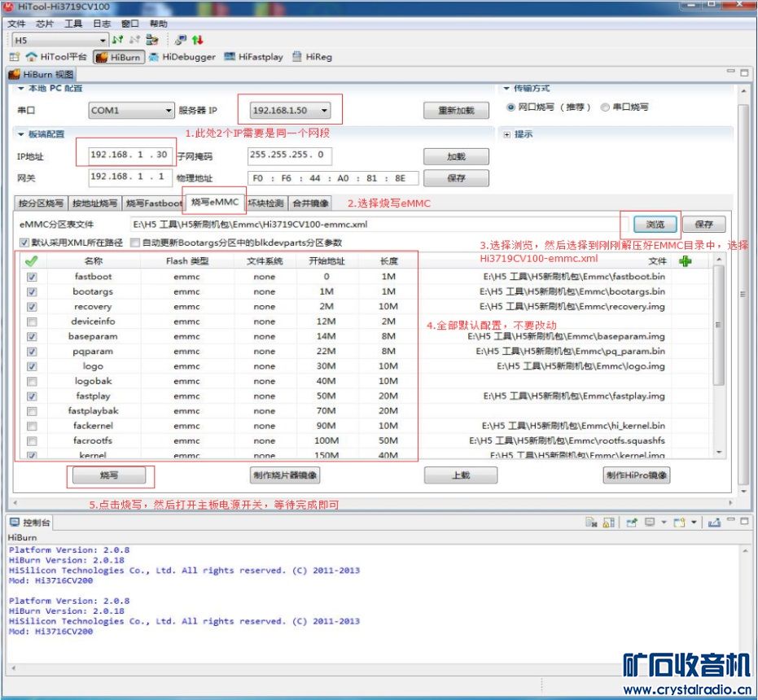This screenshot has height=700, width=758.
Task: Select the 串口烧写 radio button
Action: pyautogui.click(x=605, y=107)
